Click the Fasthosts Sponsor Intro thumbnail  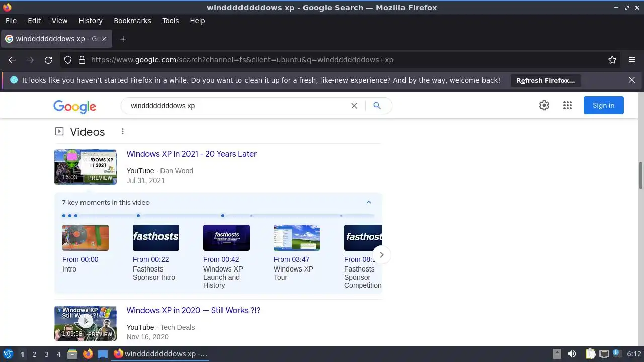[156, 238]
